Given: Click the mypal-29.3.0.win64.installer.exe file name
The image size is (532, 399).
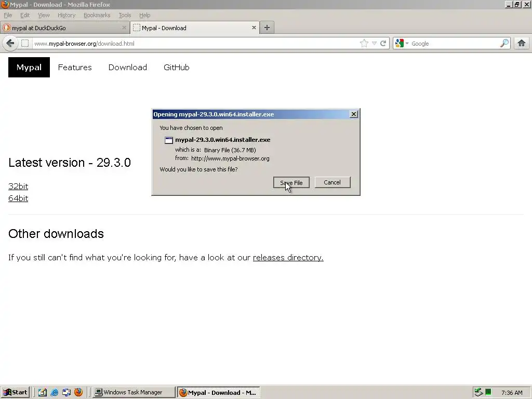Looking at the screenshot, I should coord(222,140).
